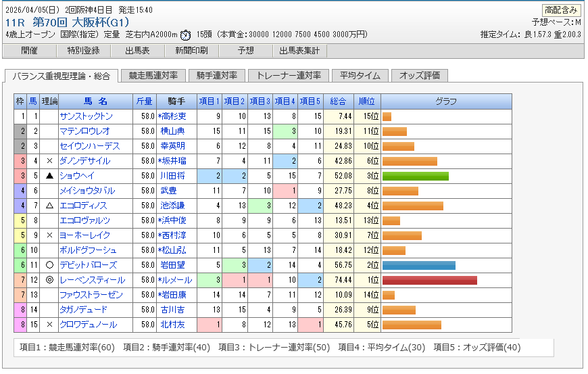Open horse link ショウヘイ
588x374 pixels.
[77, 176]
